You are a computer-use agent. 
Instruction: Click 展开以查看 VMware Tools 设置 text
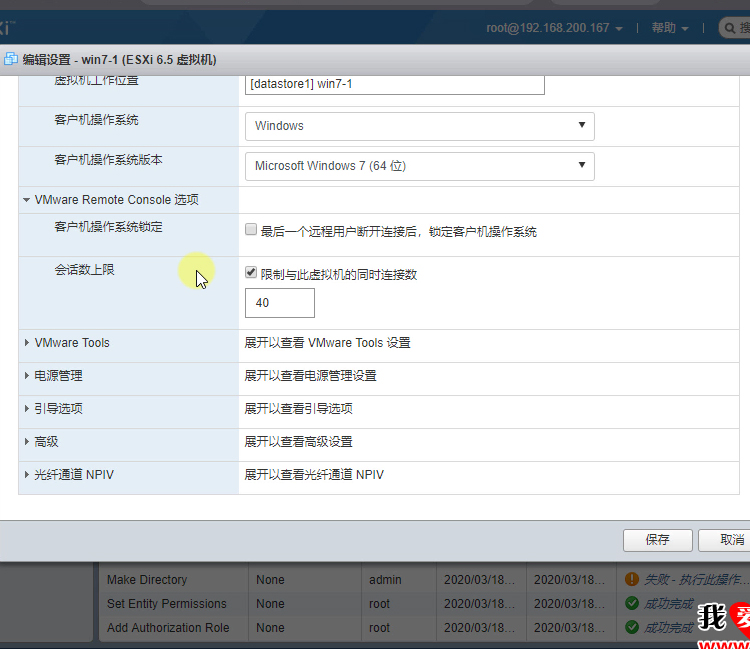pyautogui.click(x=328, y=343)
